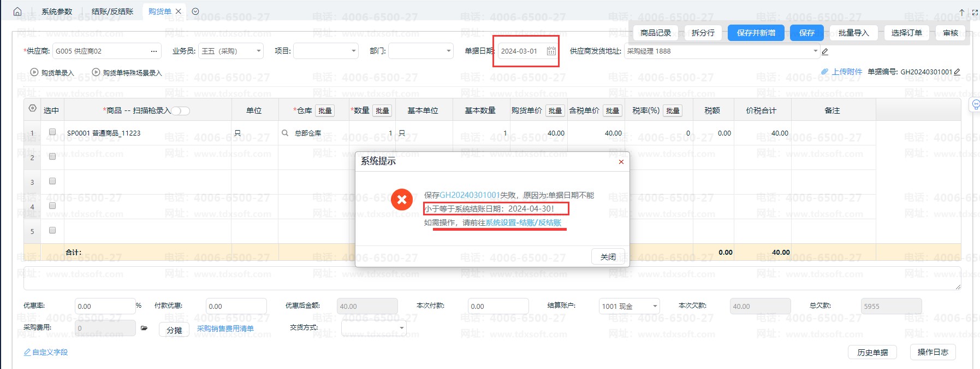Click the table settings gear icon
980x369 pixels.
[32, 109]
